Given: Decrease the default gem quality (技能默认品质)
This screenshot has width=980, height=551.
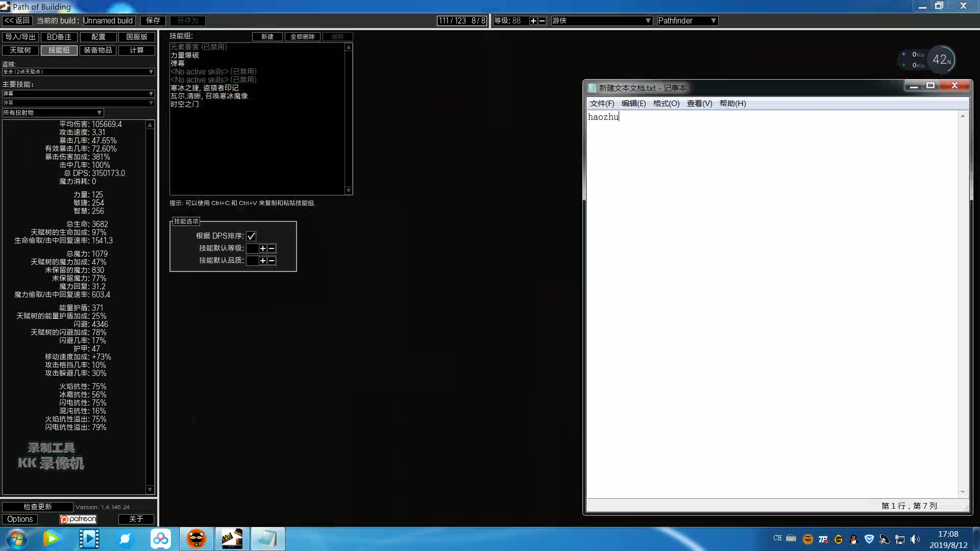Looking at the screenshot, I should point(272,261).
